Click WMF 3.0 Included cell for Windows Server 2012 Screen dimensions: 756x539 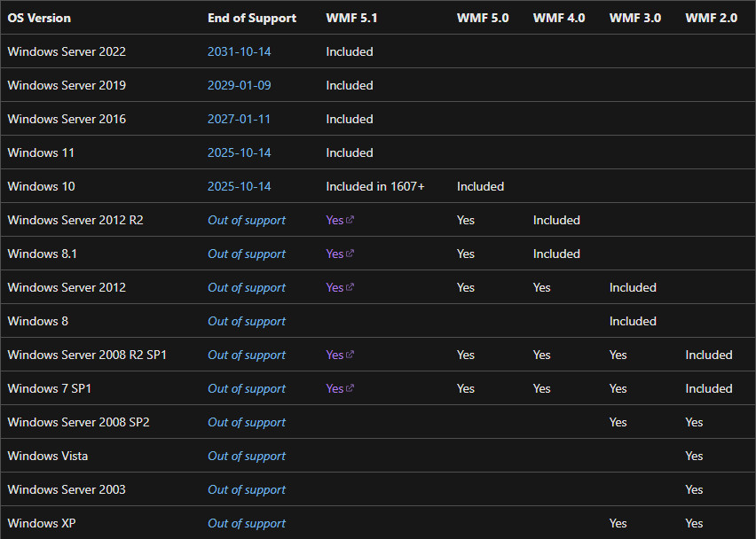633,287
